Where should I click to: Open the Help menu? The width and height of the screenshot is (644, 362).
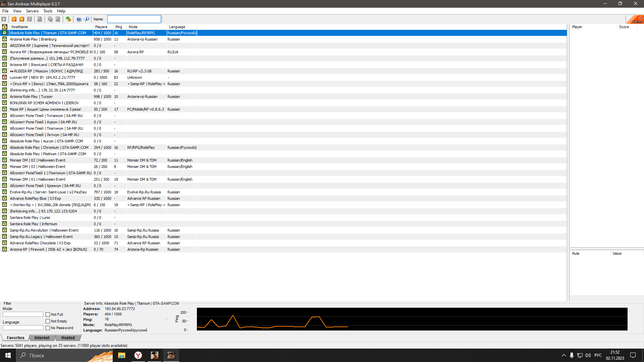61,11
